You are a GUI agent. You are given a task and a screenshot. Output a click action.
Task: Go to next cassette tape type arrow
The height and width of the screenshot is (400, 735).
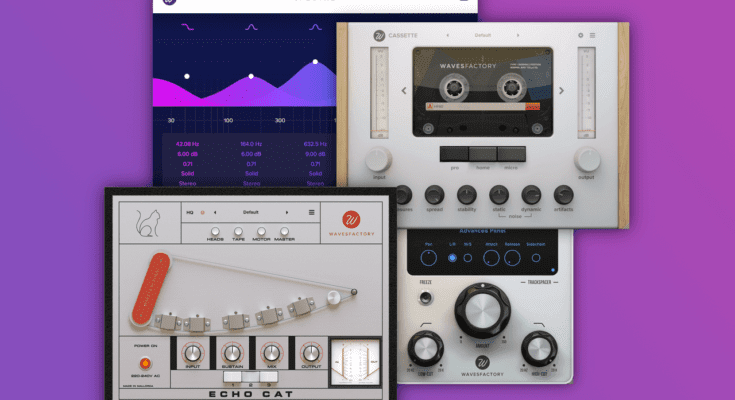click(x=561, y=91)
